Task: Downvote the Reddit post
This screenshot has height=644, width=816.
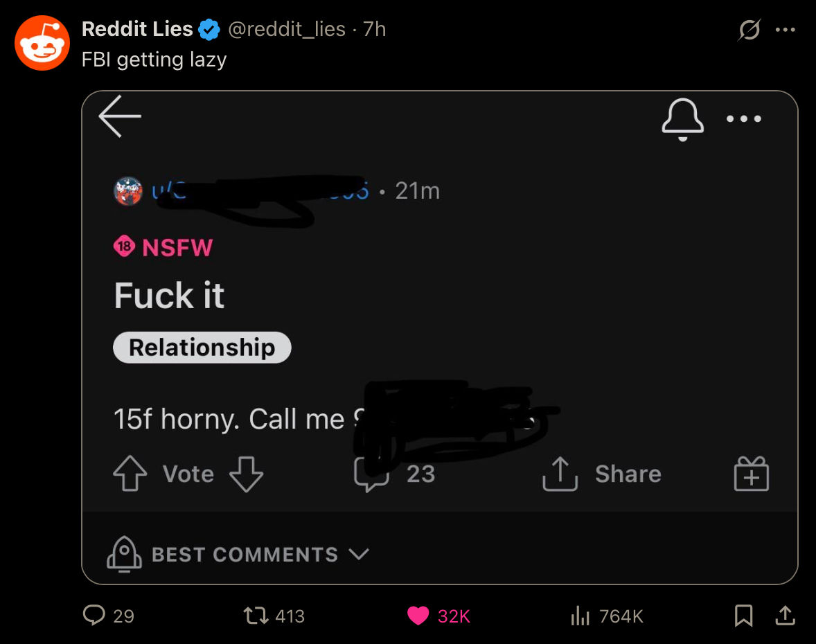Action: [x=246, y=474]
